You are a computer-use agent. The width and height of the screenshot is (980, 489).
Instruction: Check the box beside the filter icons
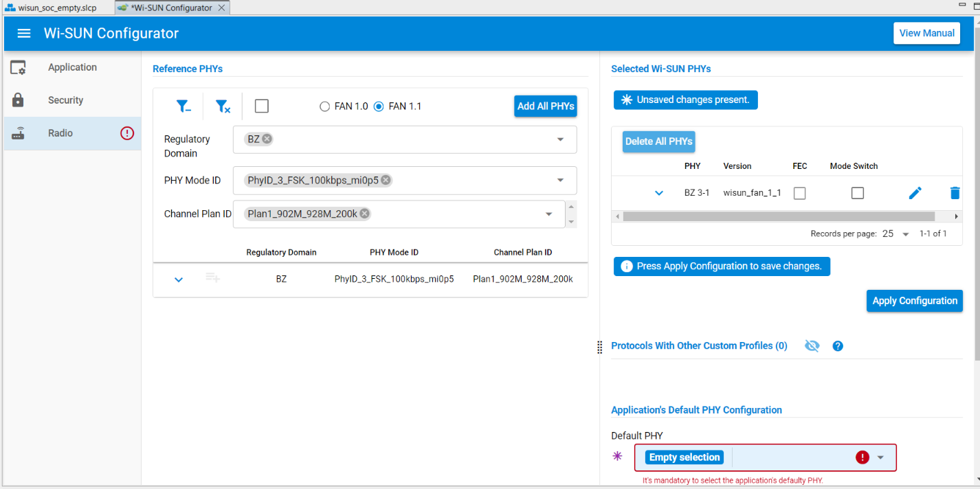[x=261, y=106]
